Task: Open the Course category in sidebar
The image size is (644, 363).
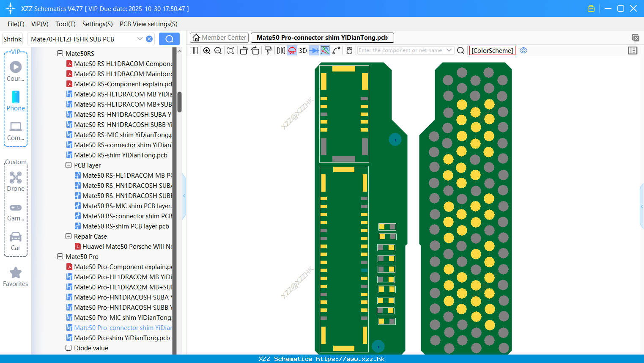Action: [16, 71]
